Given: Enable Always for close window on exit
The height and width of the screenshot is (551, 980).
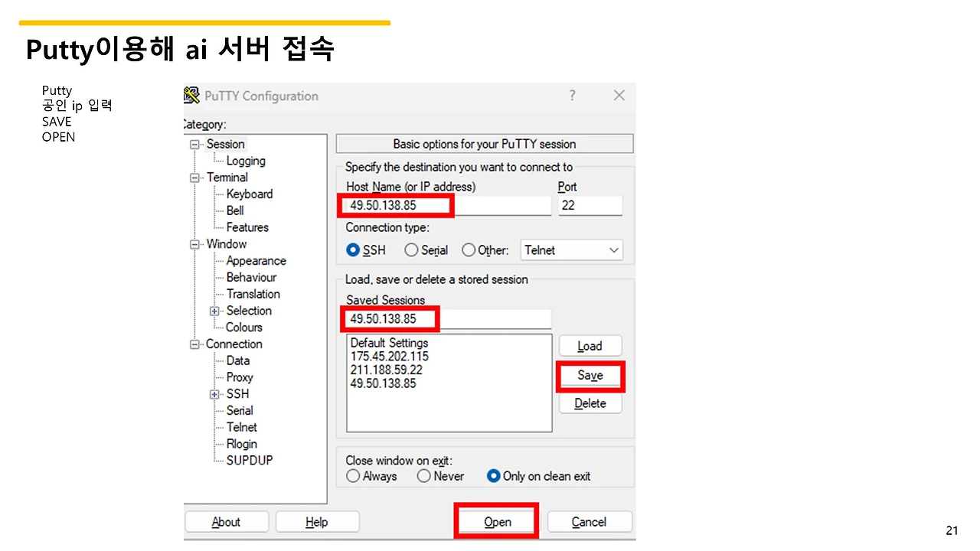Looking at the screenshot, I should [353, 476].
